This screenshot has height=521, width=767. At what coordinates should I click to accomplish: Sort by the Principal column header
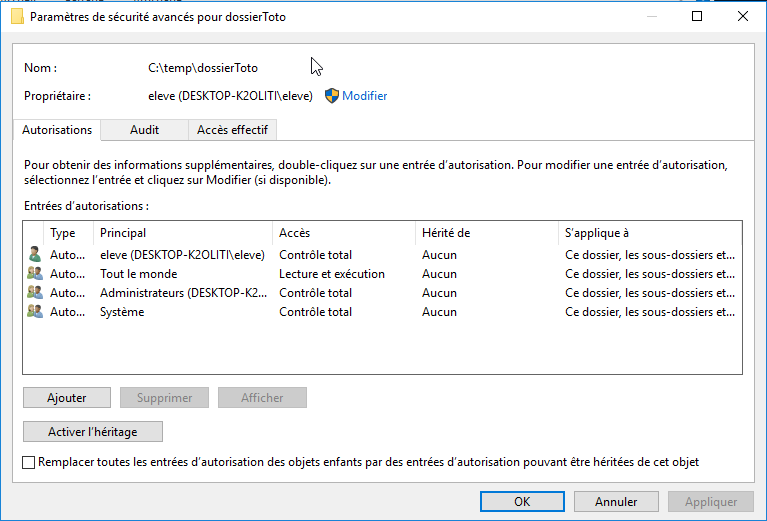[182, 233]
